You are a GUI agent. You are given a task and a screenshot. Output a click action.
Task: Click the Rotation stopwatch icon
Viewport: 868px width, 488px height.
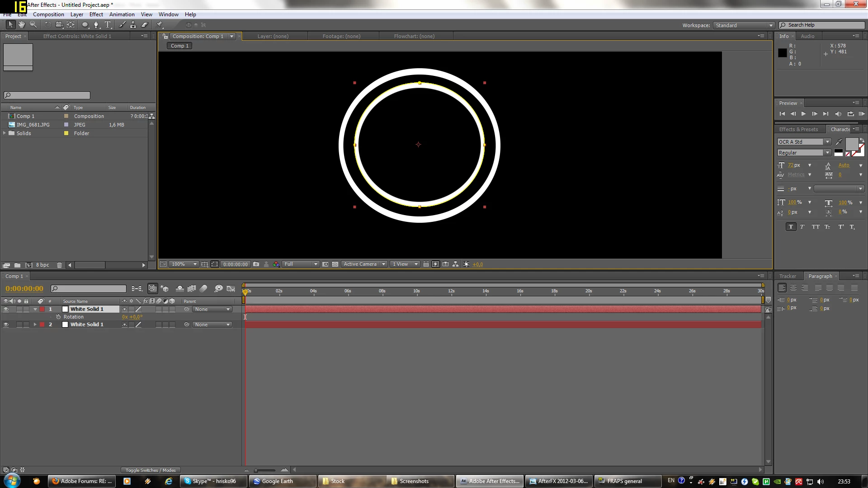coord(58,317)
